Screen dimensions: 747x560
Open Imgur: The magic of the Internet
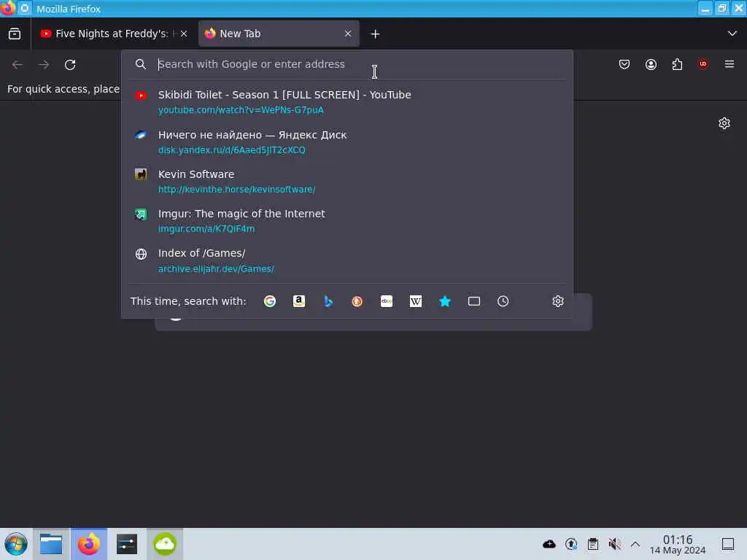pos(347,221)
